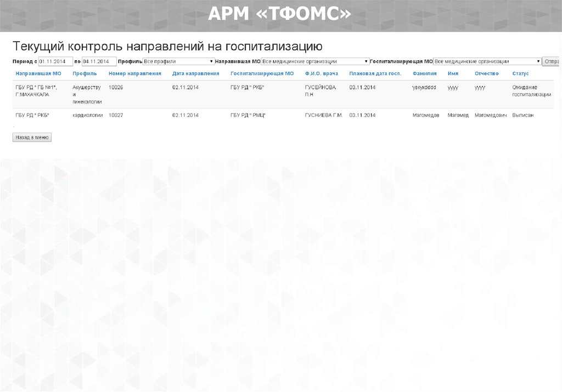The image size is (562, 392).
Task: Select planned date 03.11.2014 in row 10027
Action: [362, 115]
